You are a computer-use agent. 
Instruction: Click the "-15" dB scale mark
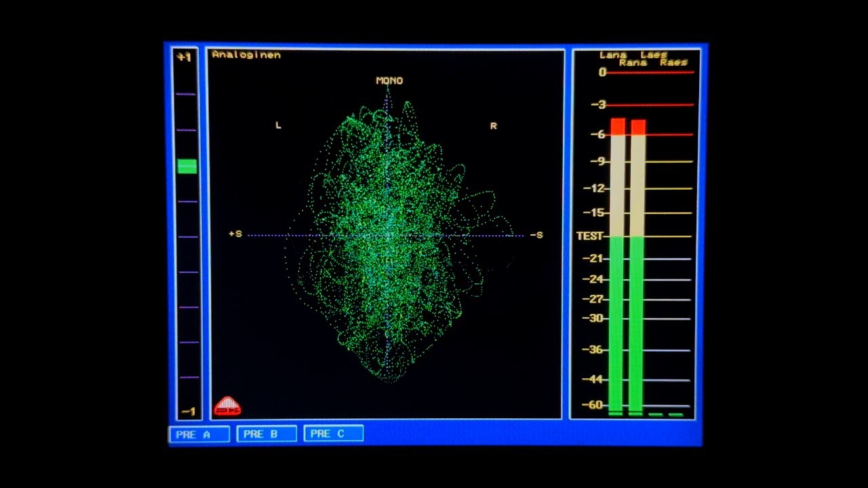pos(594,213)
